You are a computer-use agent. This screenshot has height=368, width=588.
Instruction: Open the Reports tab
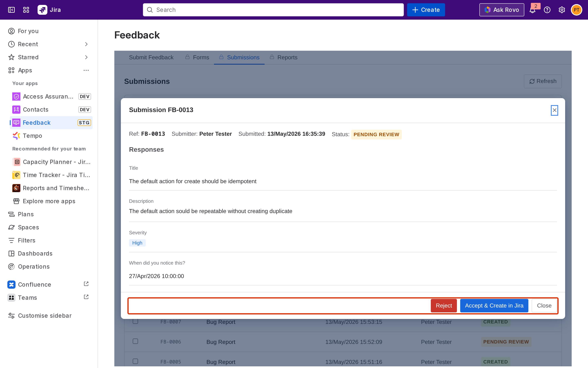coord(283,57)
